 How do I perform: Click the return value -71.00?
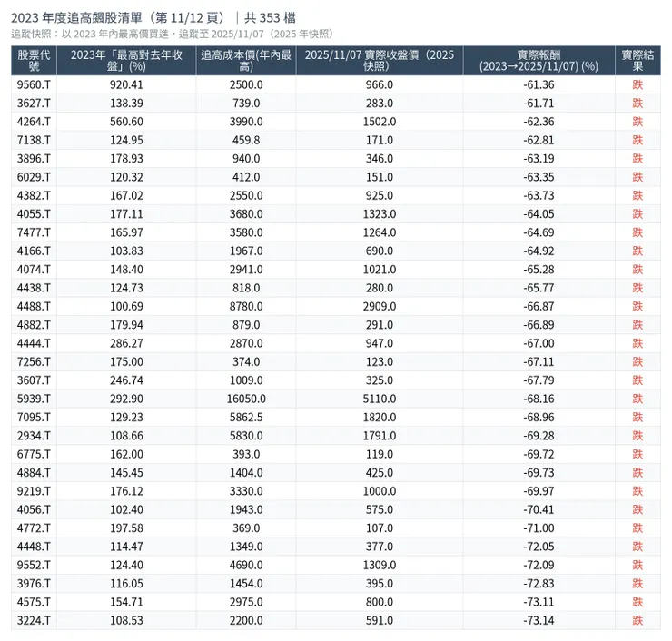[539, 528]
